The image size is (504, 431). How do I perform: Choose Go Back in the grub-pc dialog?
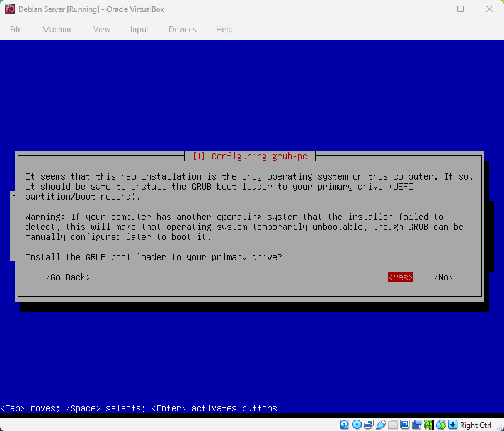click(67, 277)
